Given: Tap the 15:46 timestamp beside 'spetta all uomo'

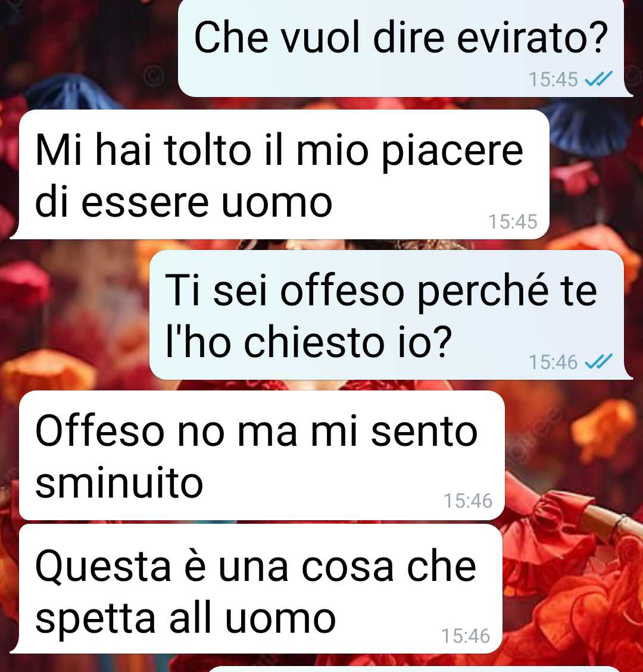Looking at the screenshot, I should (x=466, y=636).
